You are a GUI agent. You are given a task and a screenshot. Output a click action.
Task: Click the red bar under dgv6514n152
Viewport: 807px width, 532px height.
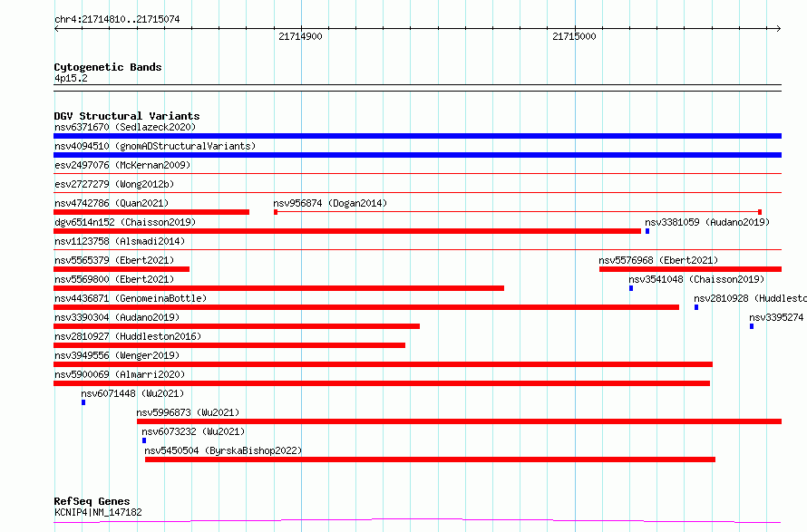click(347, 231)
